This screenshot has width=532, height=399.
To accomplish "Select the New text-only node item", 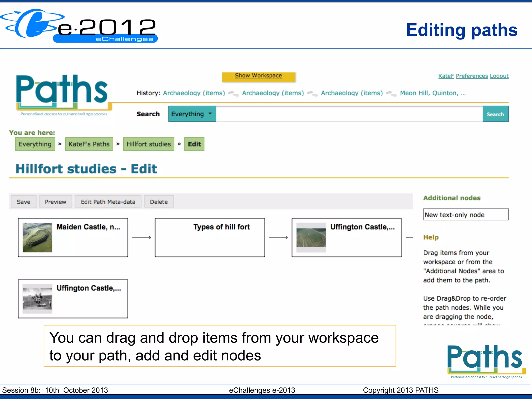I will click(x=466, y=215).
